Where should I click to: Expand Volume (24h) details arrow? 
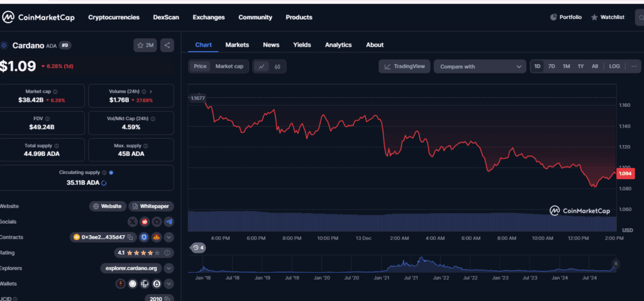[151, 92]
